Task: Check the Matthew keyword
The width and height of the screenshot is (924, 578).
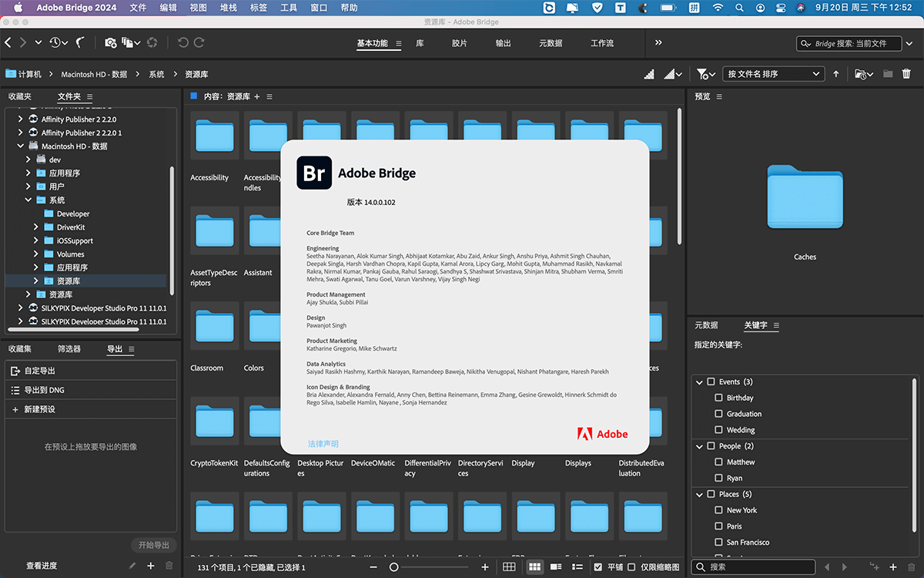Action: click(719, 462)
